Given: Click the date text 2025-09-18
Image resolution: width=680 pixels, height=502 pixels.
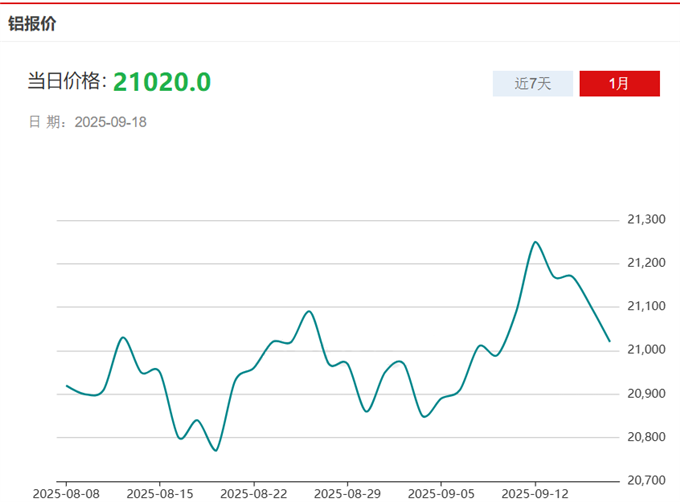Looking at the screenshot, I should click(x=111, y=122).
